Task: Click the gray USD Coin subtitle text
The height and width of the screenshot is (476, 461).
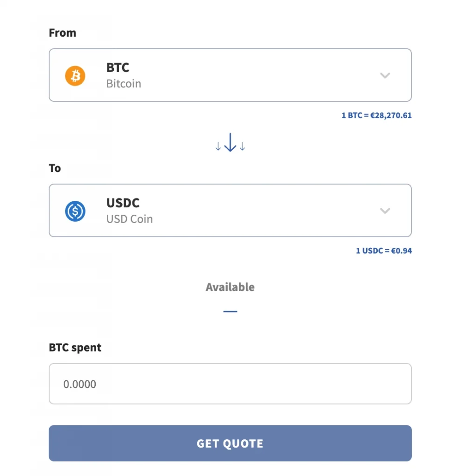Action: [x=129, y=219]
